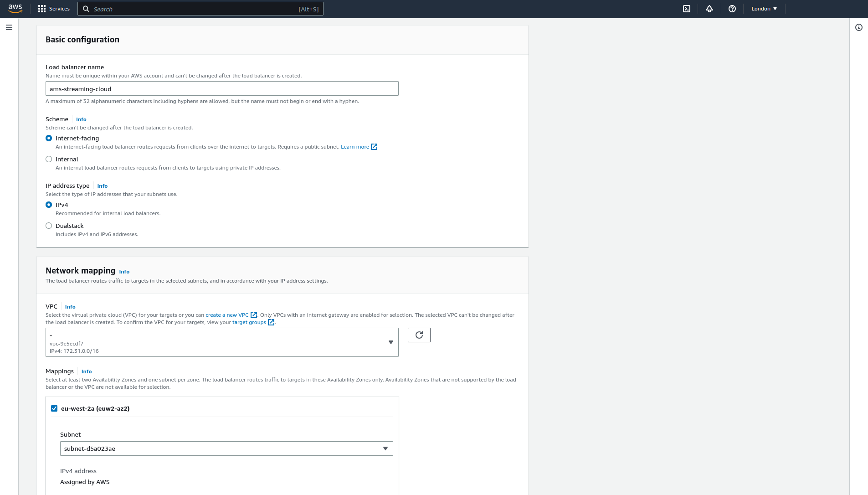The width and height of the screenshot is (868, 495).
Task: Click the AWS logo home icon
Action: 15,9
